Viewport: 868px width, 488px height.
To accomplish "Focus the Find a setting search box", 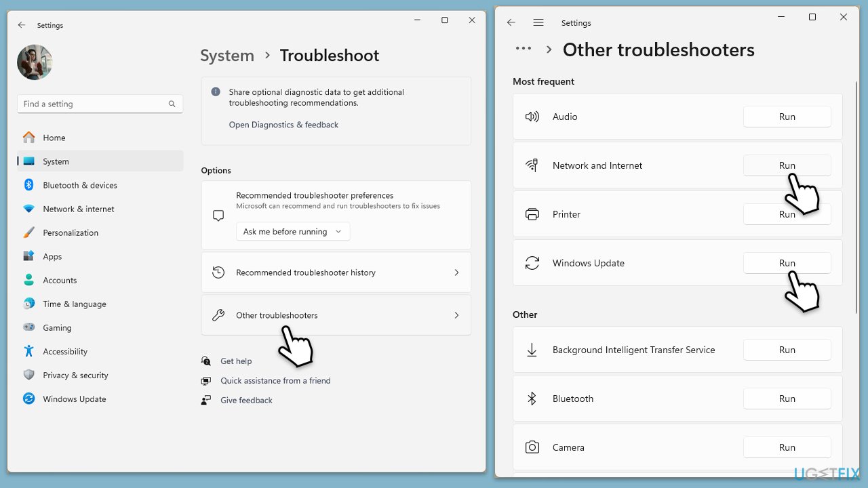I will coord(100,104).
